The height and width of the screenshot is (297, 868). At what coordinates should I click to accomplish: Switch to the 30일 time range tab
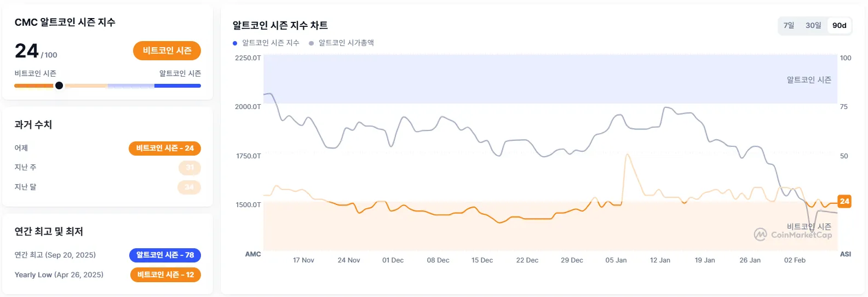pyautogui.click(x=813, y=25)
